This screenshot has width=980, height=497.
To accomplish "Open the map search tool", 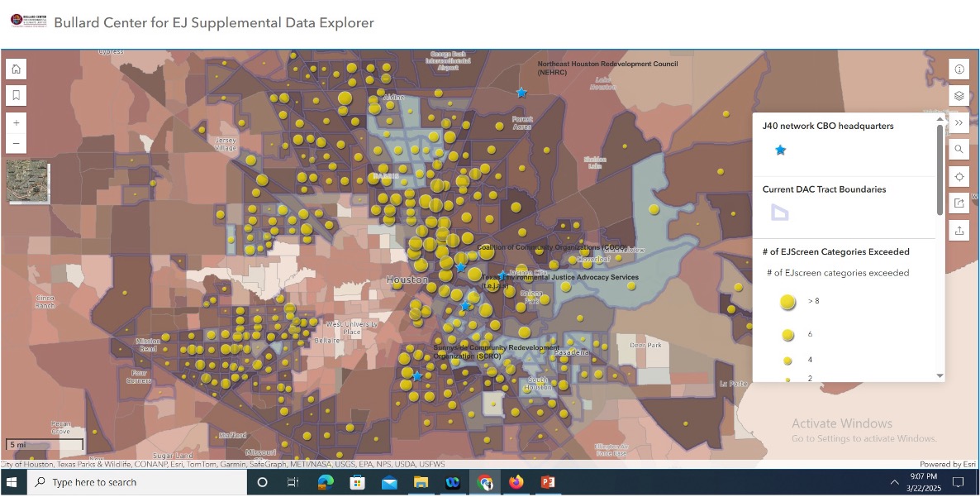I will (959, 150).
